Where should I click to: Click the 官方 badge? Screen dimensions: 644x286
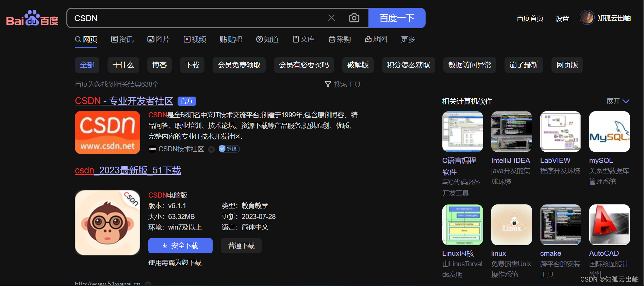(186, 101)
